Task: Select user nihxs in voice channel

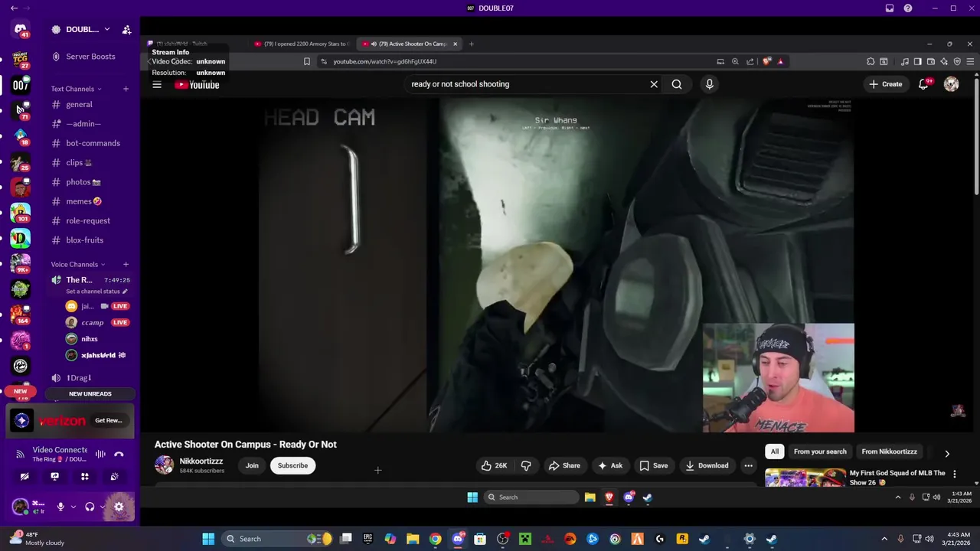Action: tap(90, 339)
